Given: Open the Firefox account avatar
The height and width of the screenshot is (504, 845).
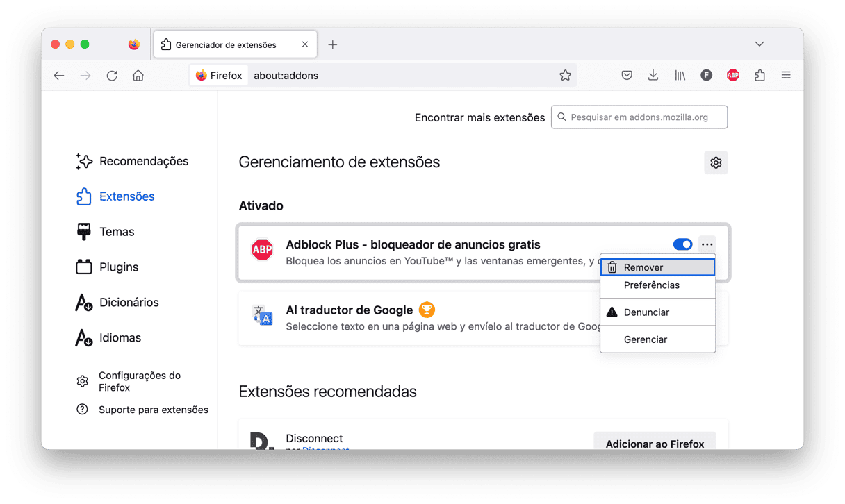Looking at the screenshot, I should 706,75.
